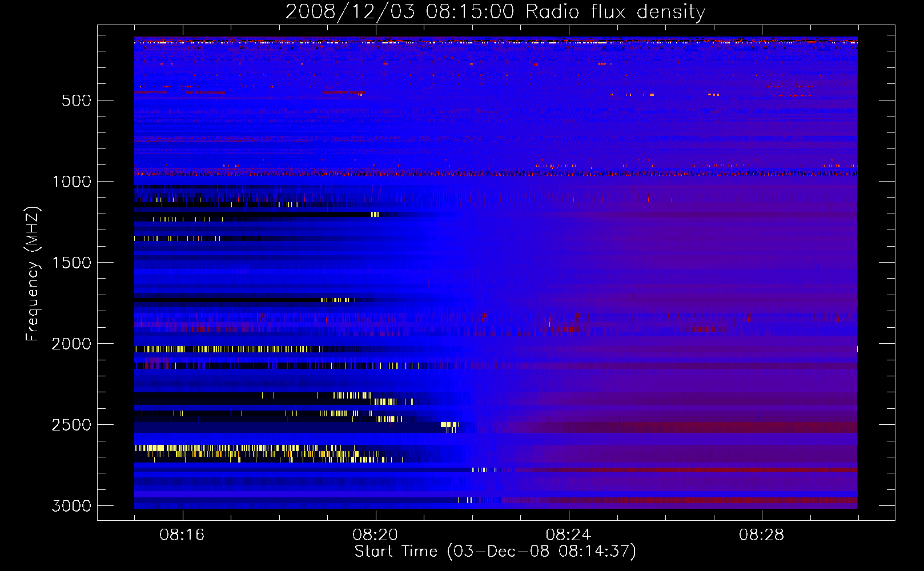
Task: Click the 500 frequency tick label
Action: 77,100
